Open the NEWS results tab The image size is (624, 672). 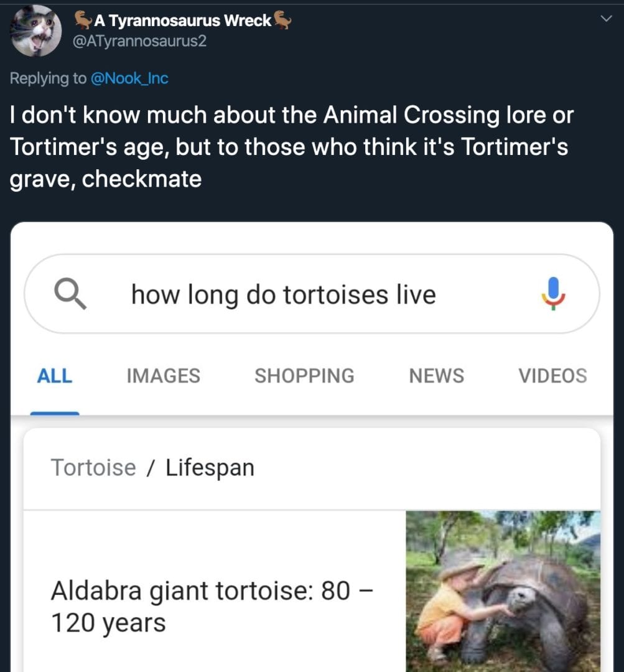coord(436,376)
